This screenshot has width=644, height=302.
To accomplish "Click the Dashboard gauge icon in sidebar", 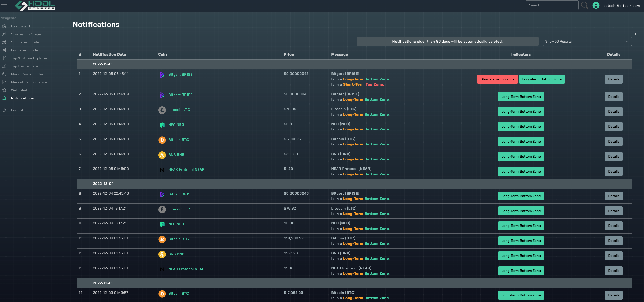I will tap(4, 26).
